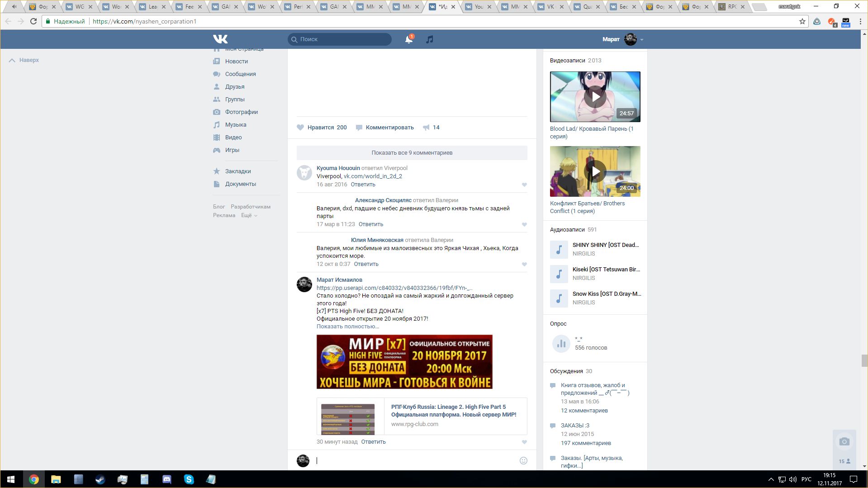Open Сообщения in left menu

tap(240, 74)
